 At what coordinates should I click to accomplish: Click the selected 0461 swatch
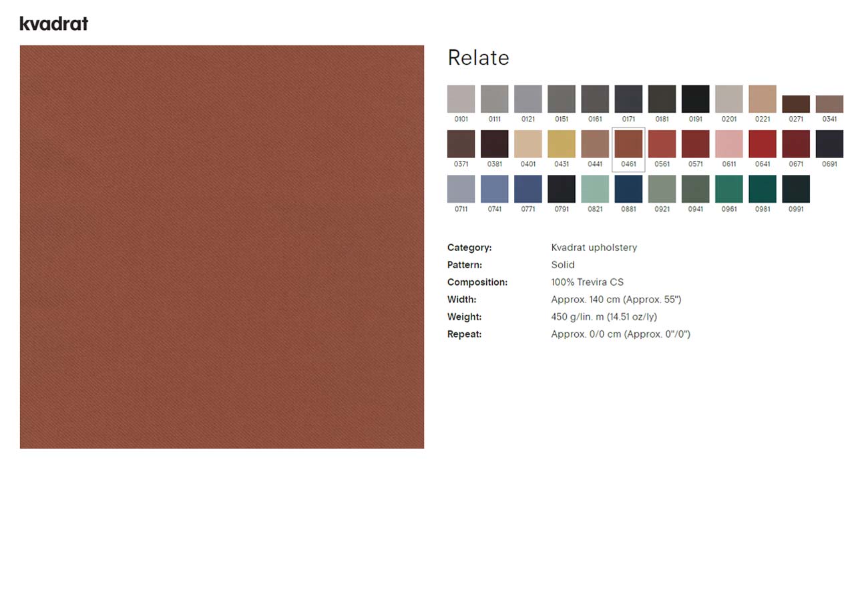coord(628,144)
